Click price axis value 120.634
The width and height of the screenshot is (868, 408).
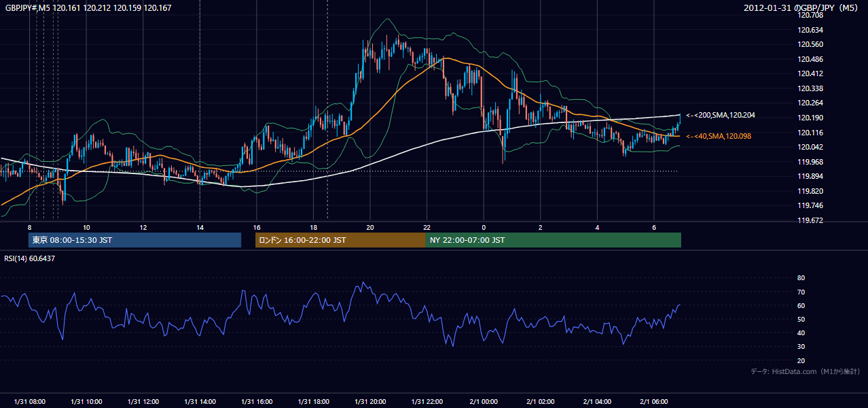(810, 30)
